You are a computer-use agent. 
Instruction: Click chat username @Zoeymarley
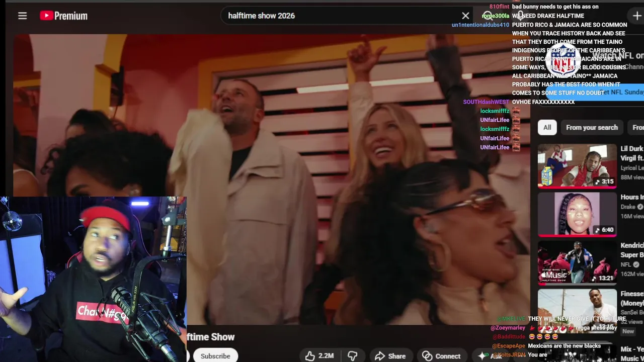[x=508, y=328]
